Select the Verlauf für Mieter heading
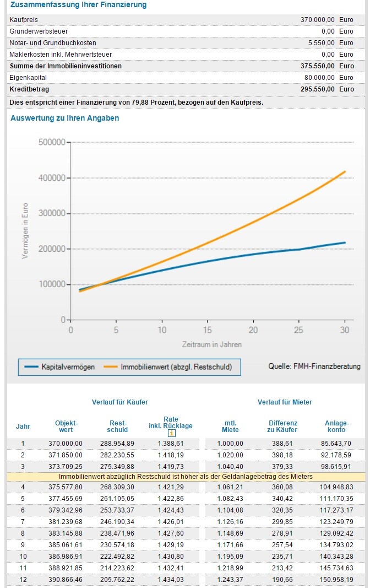 tap(285, 402)
